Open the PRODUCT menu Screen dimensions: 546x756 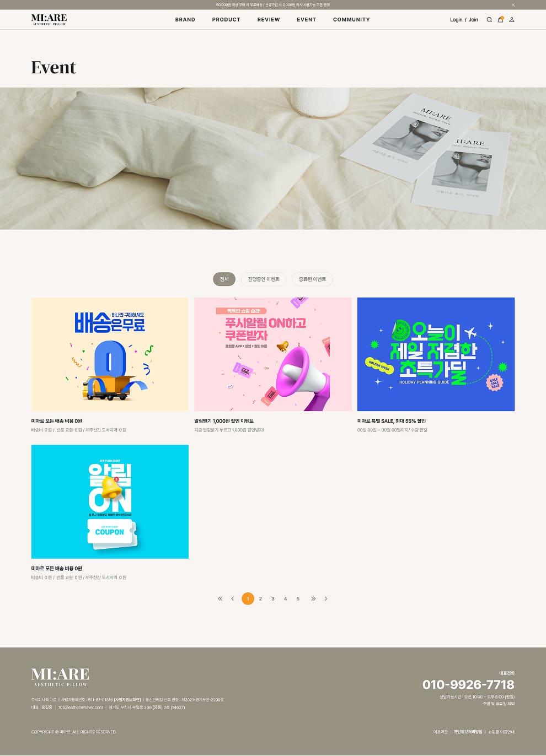(226, 20)
